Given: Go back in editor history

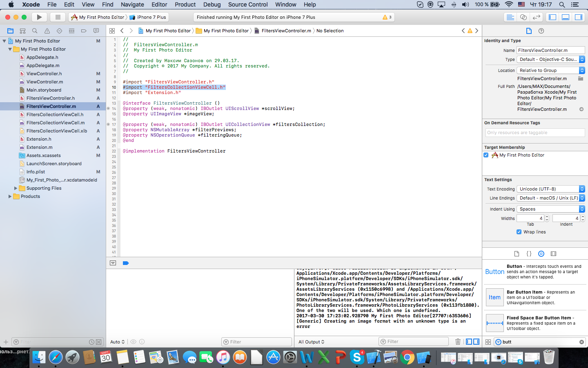Looking at the screenshot, I should (122, 31).
